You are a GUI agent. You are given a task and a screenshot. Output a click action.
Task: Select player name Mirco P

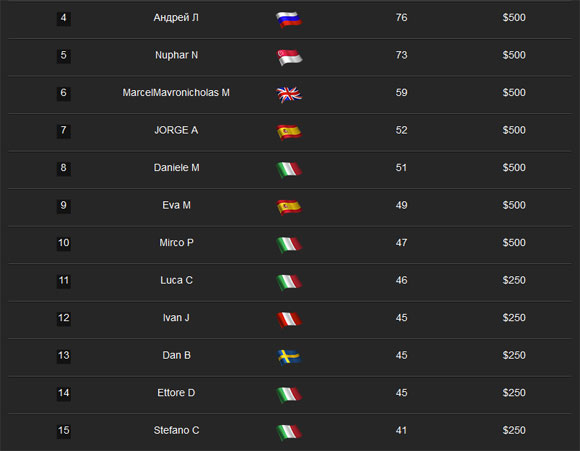[x=176, y=243]
